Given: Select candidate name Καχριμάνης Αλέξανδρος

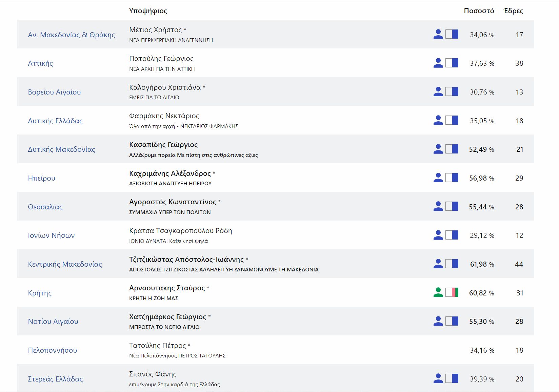Looking at the screenshot, I should (170, 173).
